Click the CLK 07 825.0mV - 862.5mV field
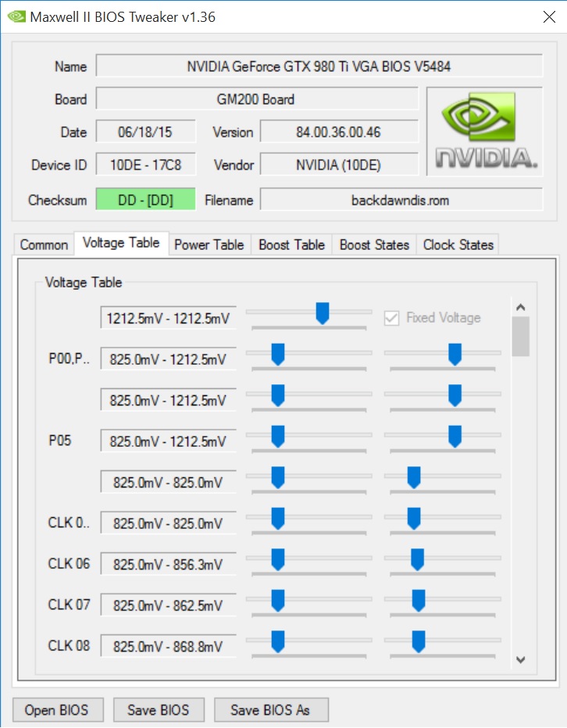Screen dimensions: 567x728 click(x=168, y=605)
